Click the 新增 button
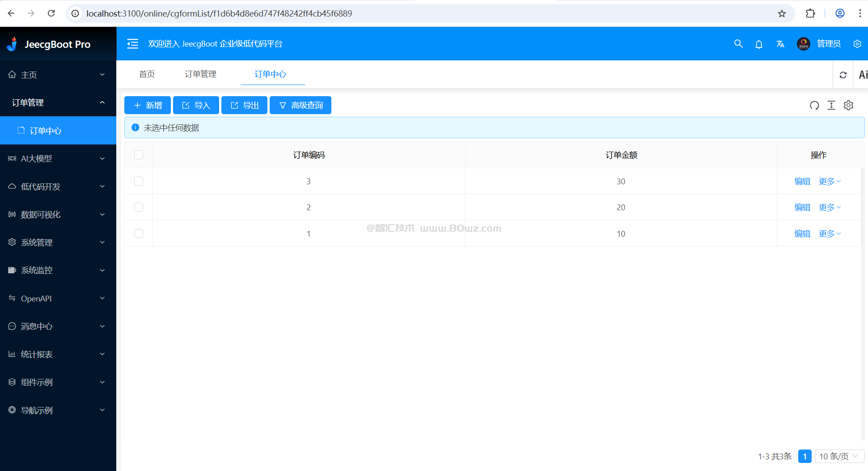 pos(148,105)
